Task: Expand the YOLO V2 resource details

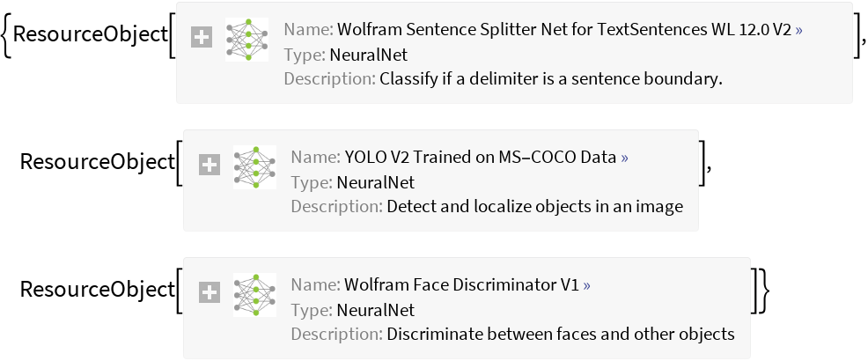Action: [x=209, y=166]
